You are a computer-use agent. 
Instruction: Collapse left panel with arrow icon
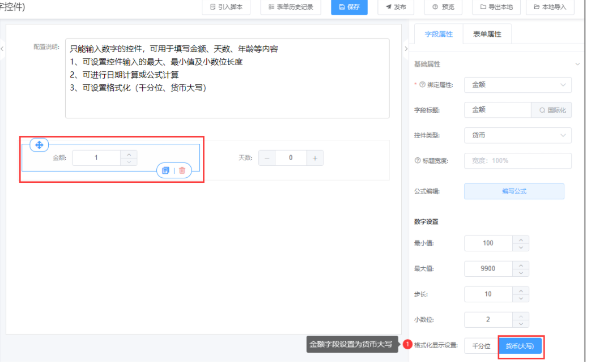tap(2, 49)
